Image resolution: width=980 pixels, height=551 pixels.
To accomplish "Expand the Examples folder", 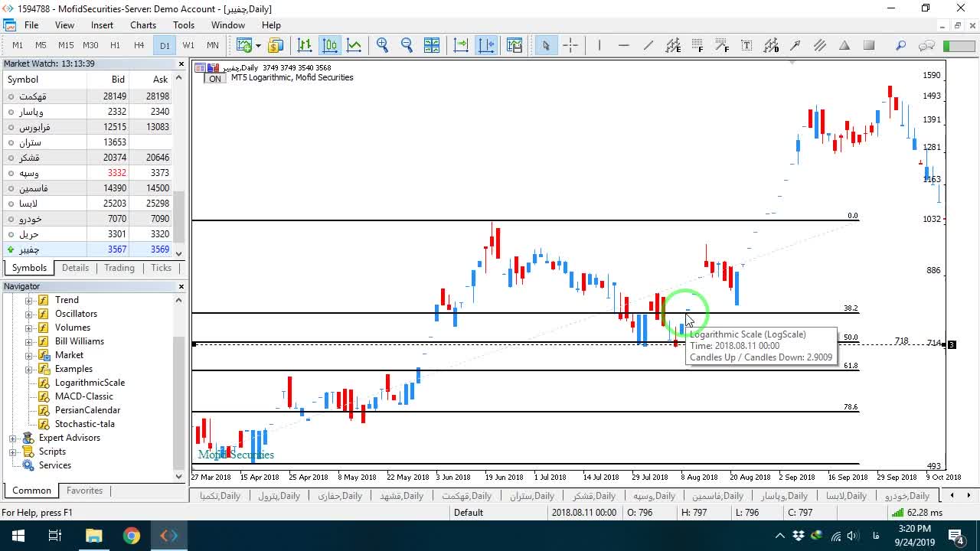I will tap(29, 369).
